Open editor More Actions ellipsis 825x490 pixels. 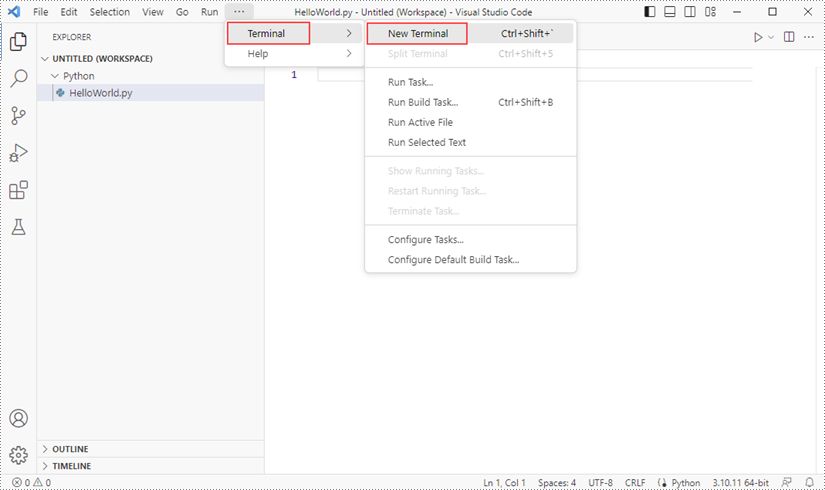pos(809,37)
